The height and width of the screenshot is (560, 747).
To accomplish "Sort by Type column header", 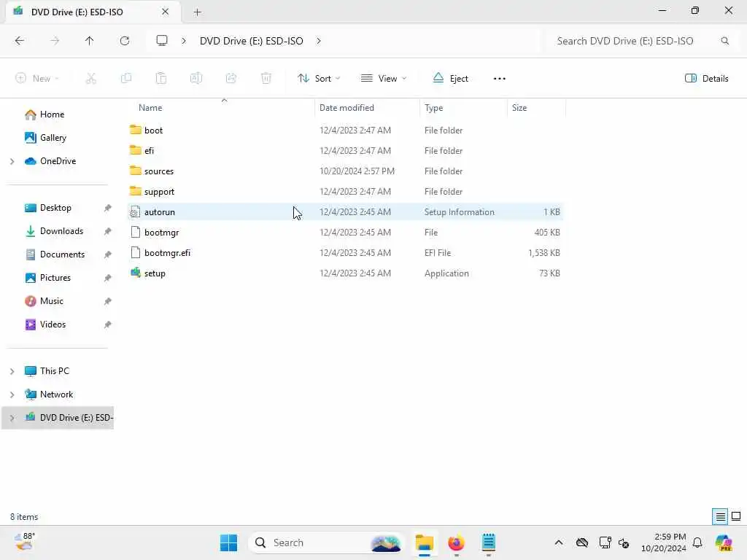I will click(433, 108).
